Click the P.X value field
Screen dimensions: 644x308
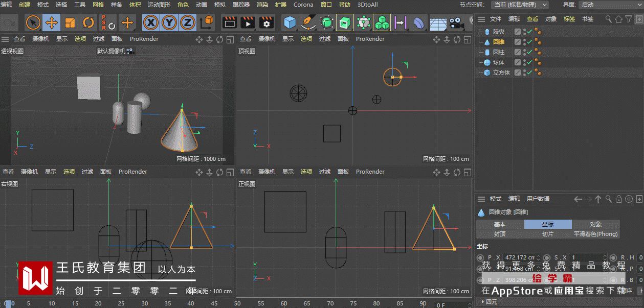519,257
